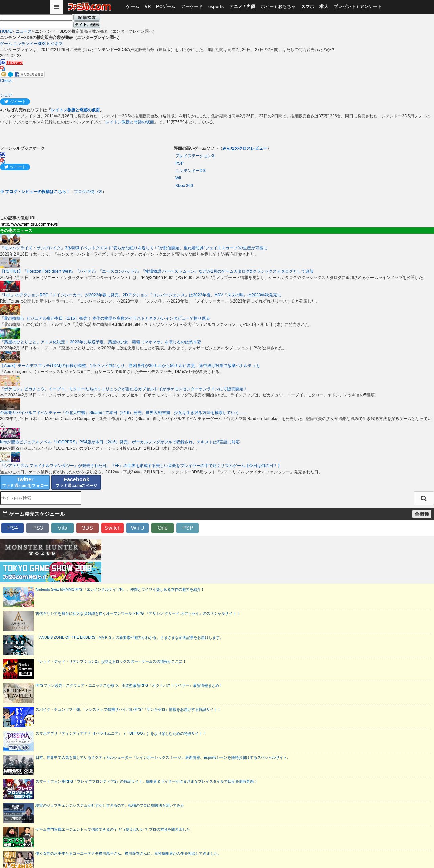Click the Octopath Traveler thumbnail
Viewport: 434px width, 868px height.
(19, 693)
